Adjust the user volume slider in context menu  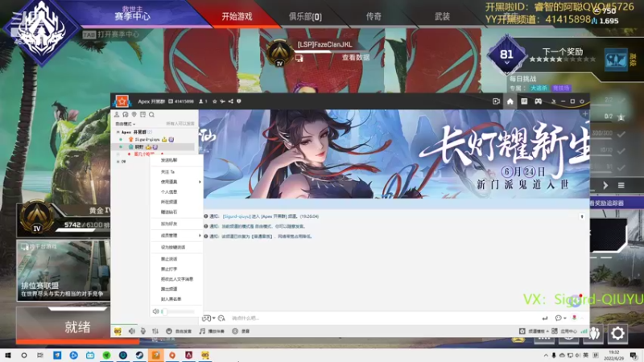[x=178, y=311]
